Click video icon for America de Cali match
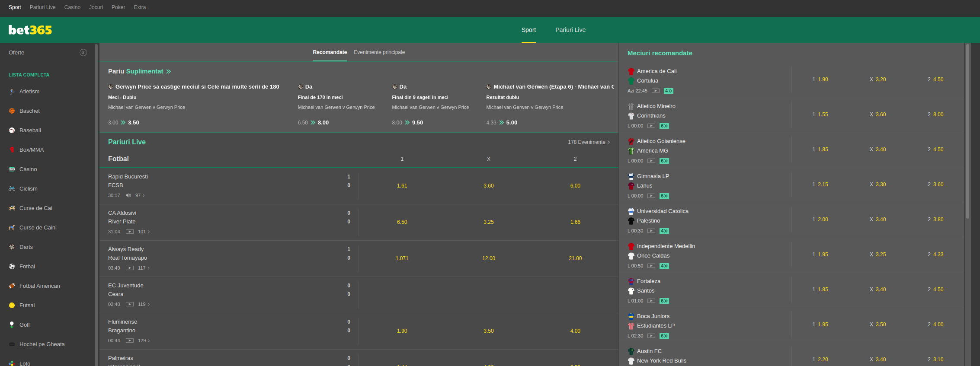 [x=656, y=91]
